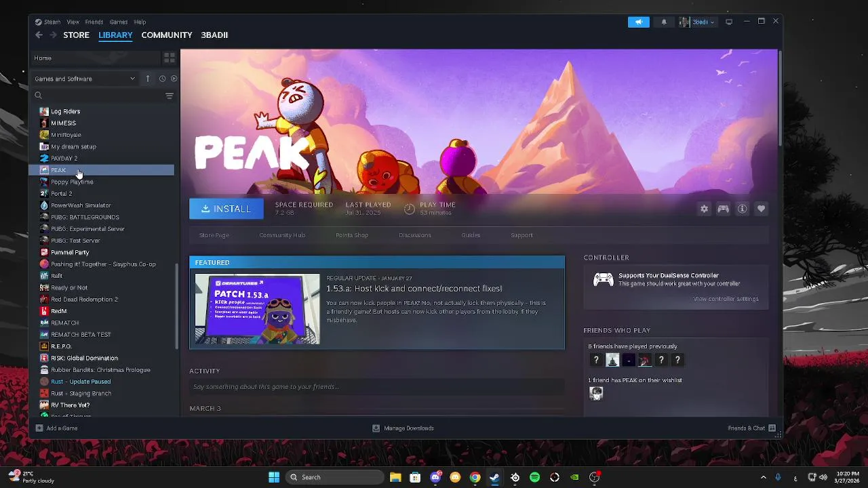Toggle the sort order arrow in the library sidebar
868x488 pixels.
tap(148, 79)
